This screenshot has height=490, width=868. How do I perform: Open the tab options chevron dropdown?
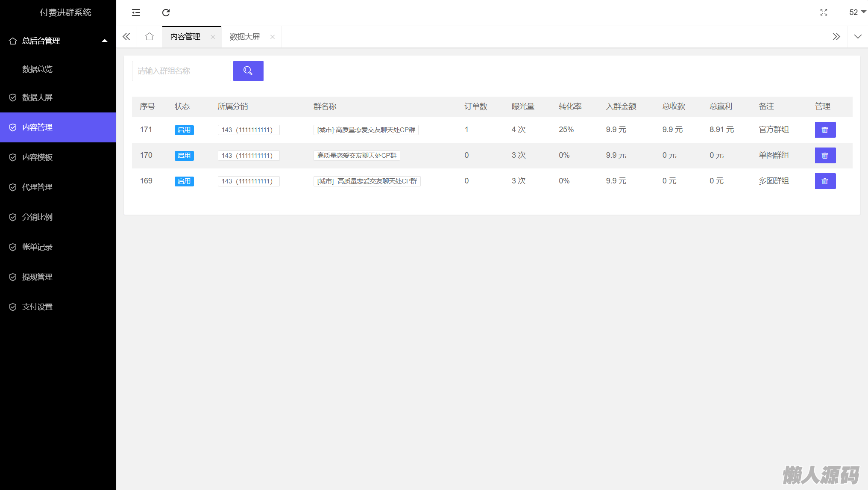click(857, 37)
